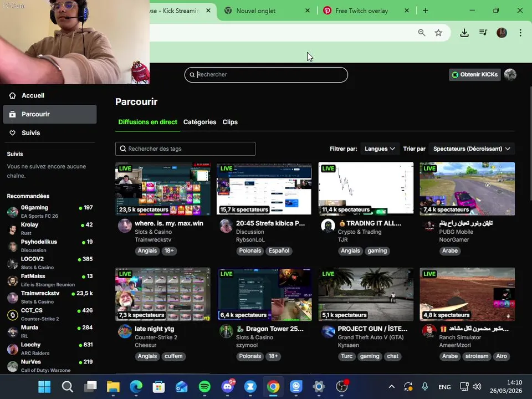Viewport: 532px width, 399px height.
Task: Open recommended channel Krolay
Action: [50, 229]
